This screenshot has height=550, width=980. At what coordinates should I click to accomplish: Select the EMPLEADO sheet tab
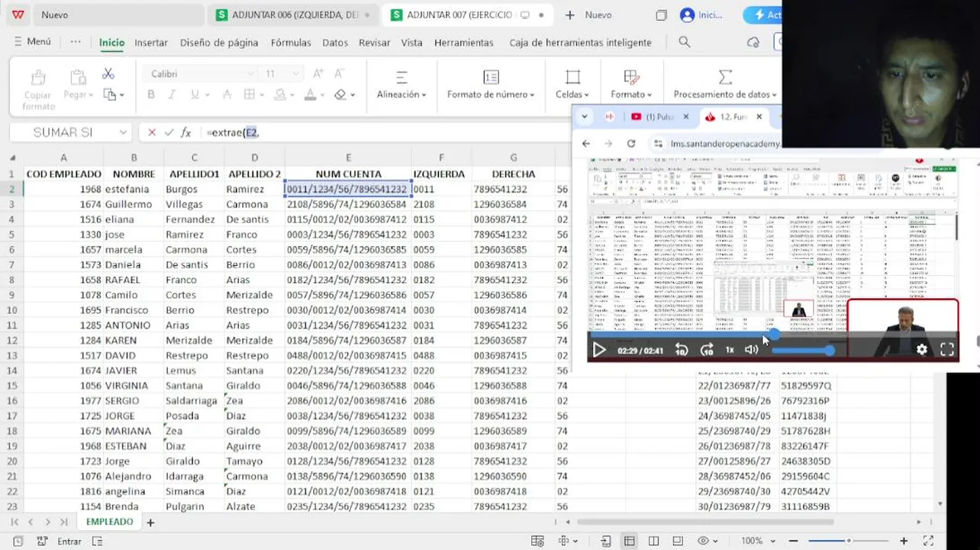click(x=109, y=522)
